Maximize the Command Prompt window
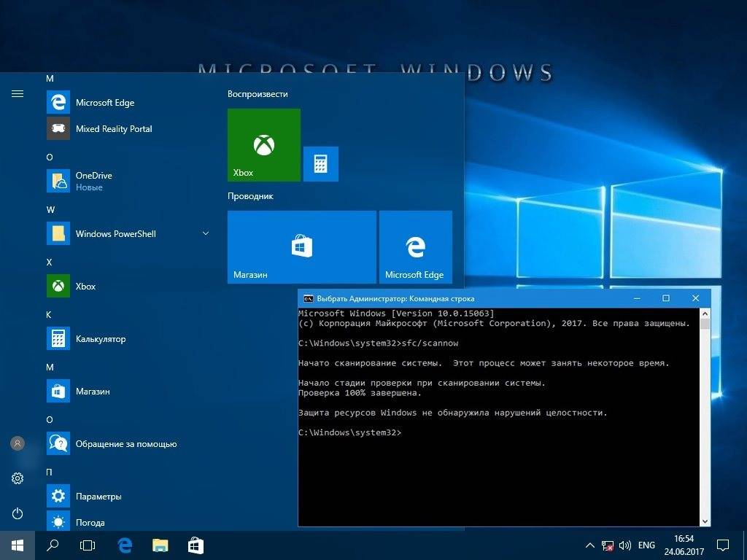 coord(666,298)
